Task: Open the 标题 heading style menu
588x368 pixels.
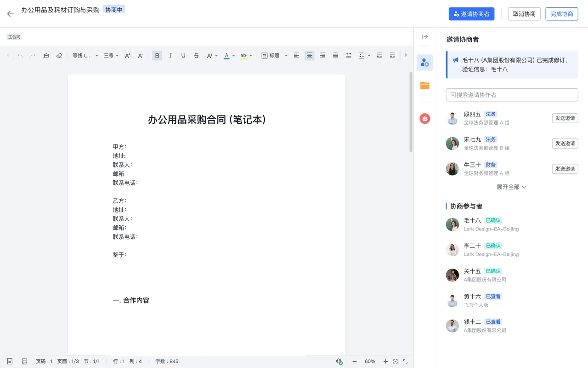Action: (274, 56)
